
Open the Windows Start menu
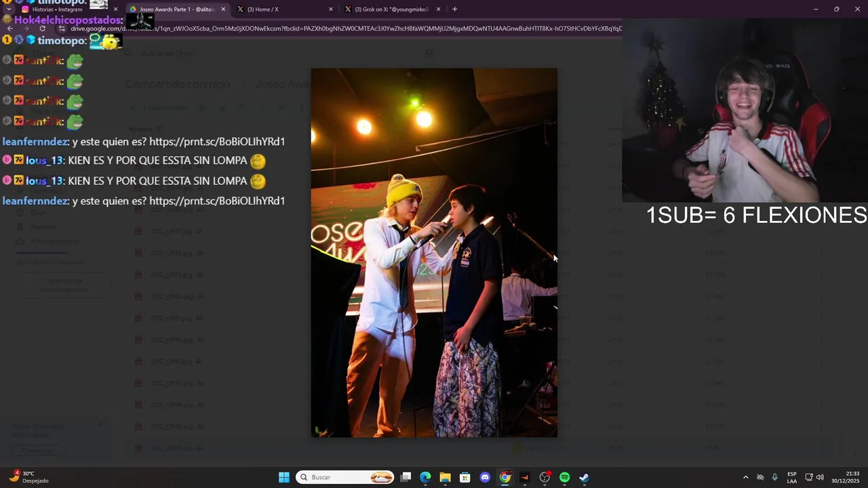284,477
